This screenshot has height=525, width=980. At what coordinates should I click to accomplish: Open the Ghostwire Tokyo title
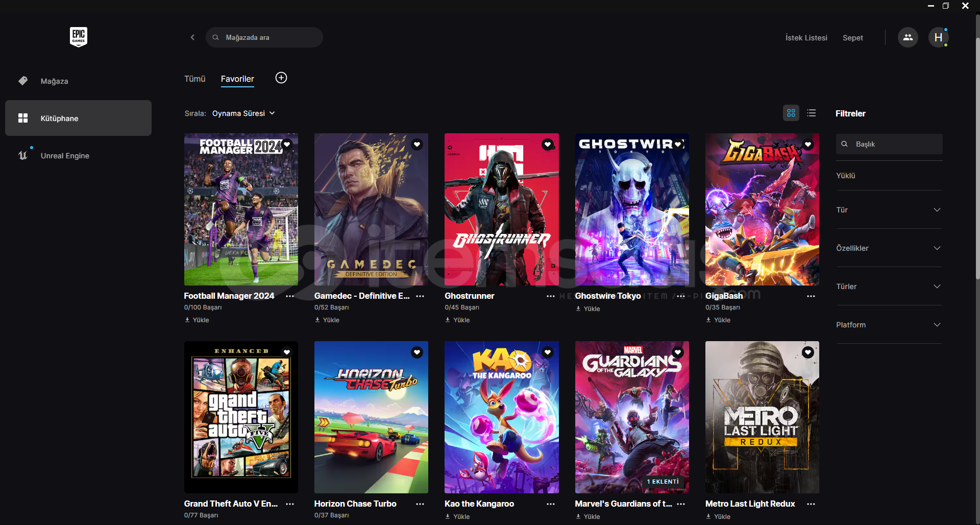click(x=608, y=296)
